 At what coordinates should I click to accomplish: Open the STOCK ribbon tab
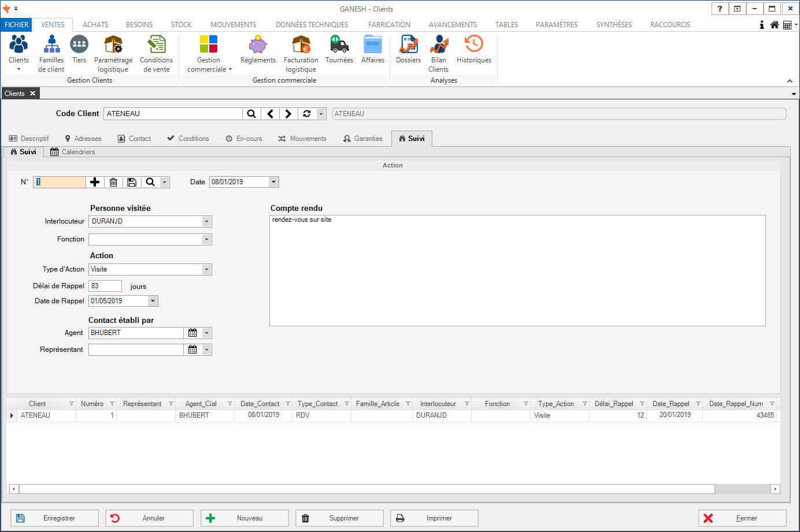181,25
